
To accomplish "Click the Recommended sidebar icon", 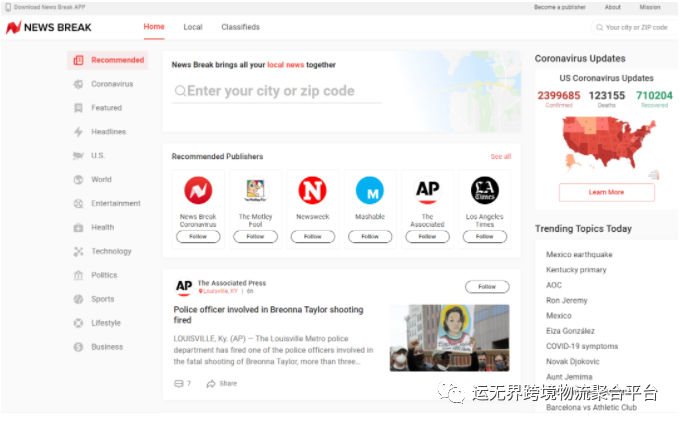I will 78,60.
